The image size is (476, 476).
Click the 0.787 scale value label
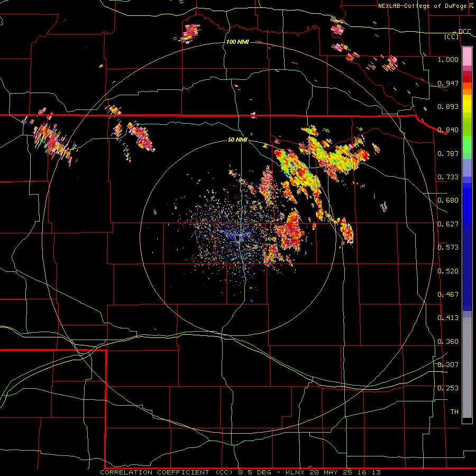(448, 153)
